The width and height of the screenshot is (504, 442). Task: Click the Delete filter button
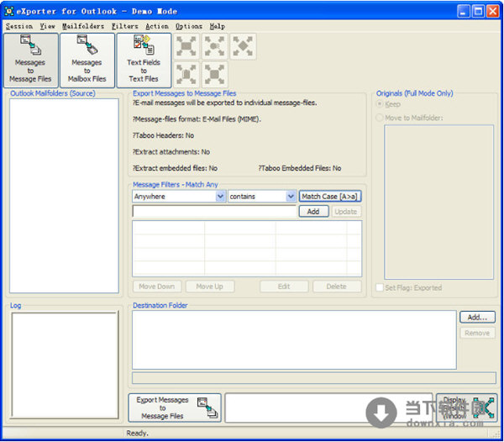tap(337, 286)
